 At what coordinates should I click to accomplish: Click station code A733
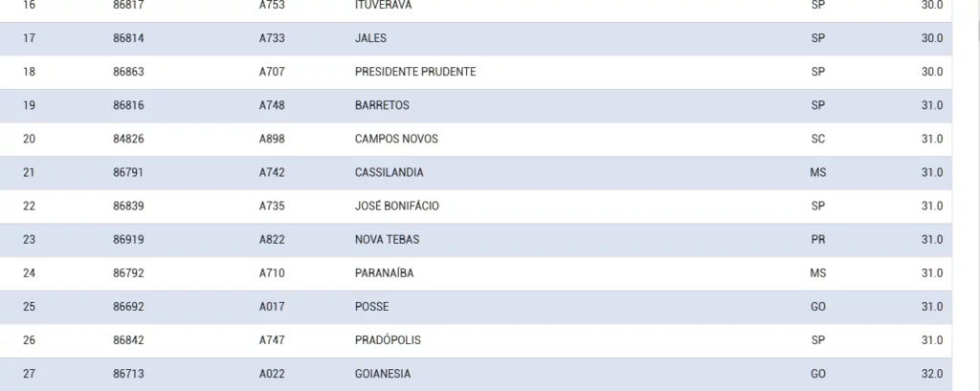point(272,38)
